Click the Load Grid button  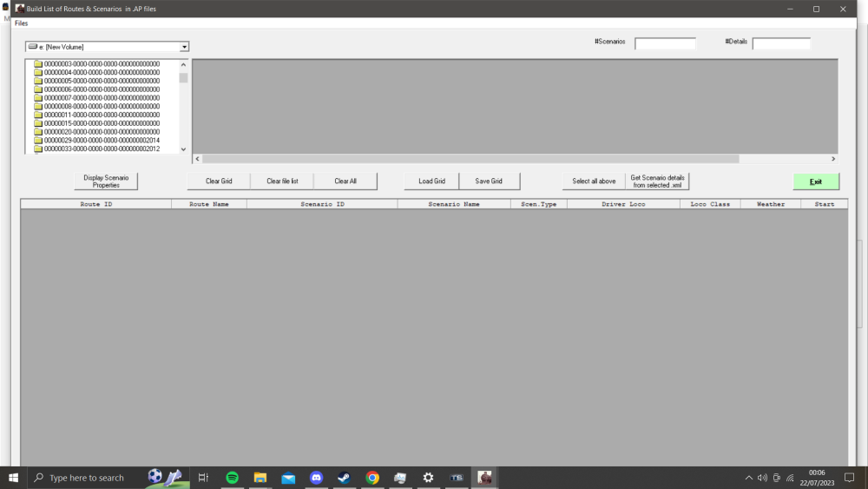pyautogui.click(x=431, y=181)
